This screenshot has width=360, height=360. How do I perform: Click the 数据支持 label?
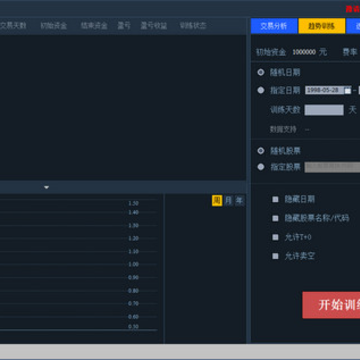coord(283,129)
